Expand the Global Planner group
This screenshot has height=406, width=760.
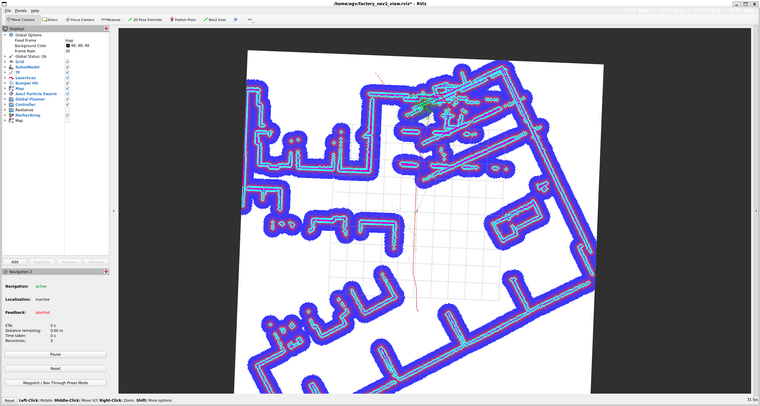(x=5, y=99)
